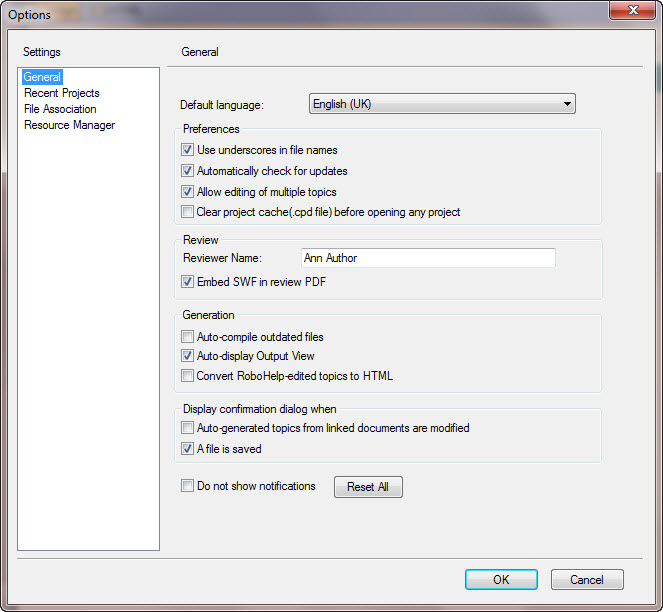Select General in the Settings list
The image size is (663, 612).
[x=42, y=77]
